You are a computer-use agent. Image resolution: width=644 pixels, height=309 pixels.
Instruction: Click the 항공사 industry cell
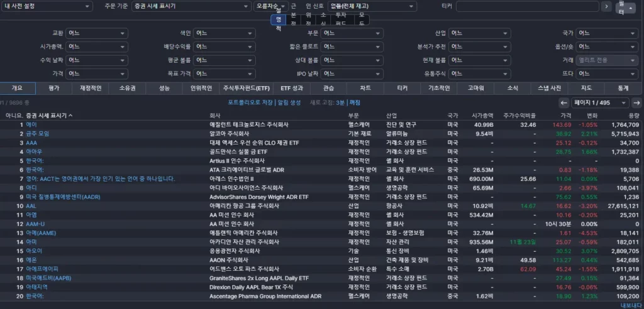click(394, 206)
